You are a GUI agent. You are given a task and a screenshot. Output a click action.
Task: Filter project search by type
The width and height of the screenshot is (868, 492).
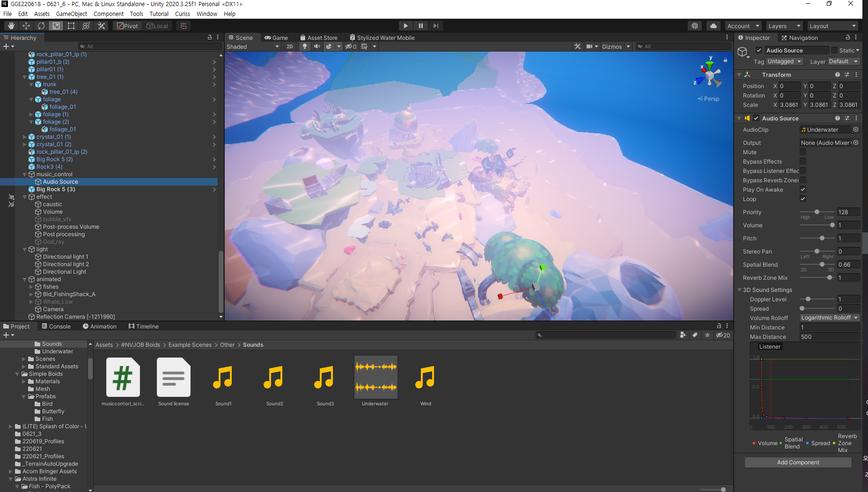click(683, 335)
